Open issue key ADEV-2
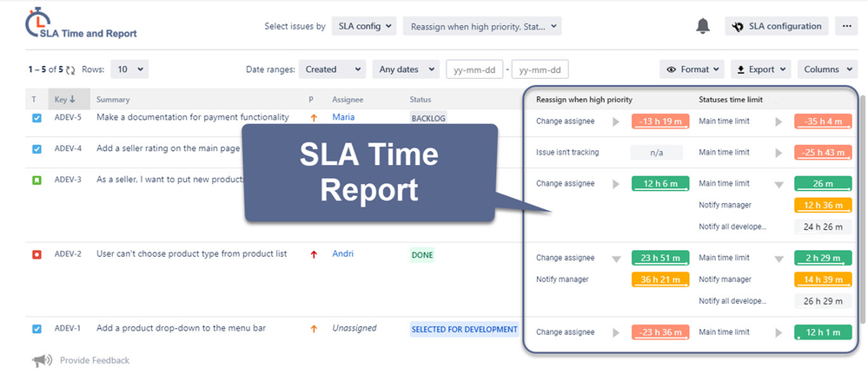This screenshot has height=381, width=868. pos(68,253)
